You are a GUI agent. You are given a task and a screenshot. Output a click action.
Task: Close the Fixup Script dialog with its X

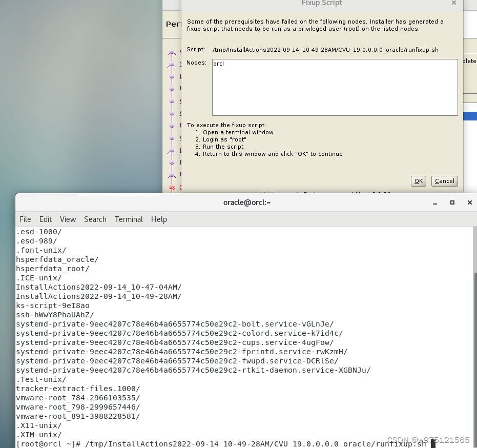(453, 3)
